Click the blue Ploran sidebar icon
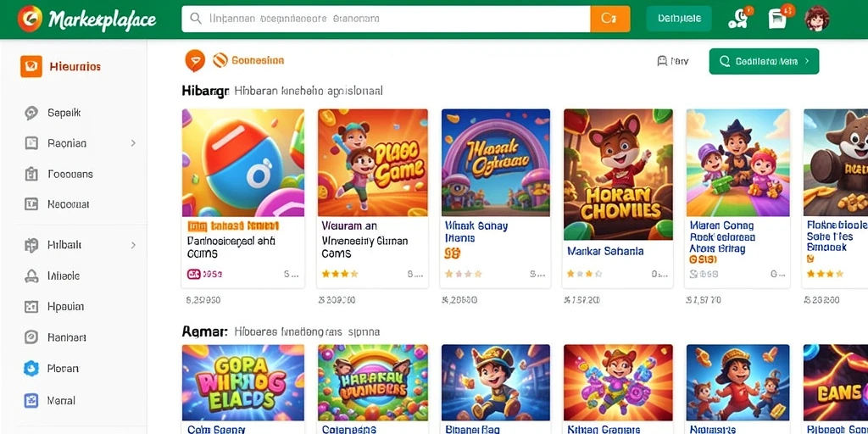The width and height of the screenshot is (868, 434). pos(31,369)
